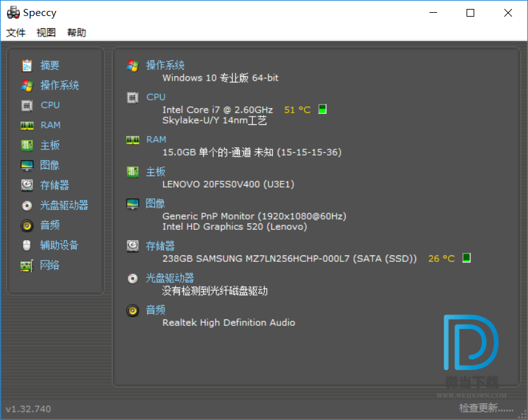Click the Generic PnP Monitor text
Screen dimensions: 528x420
click(254, 216)
